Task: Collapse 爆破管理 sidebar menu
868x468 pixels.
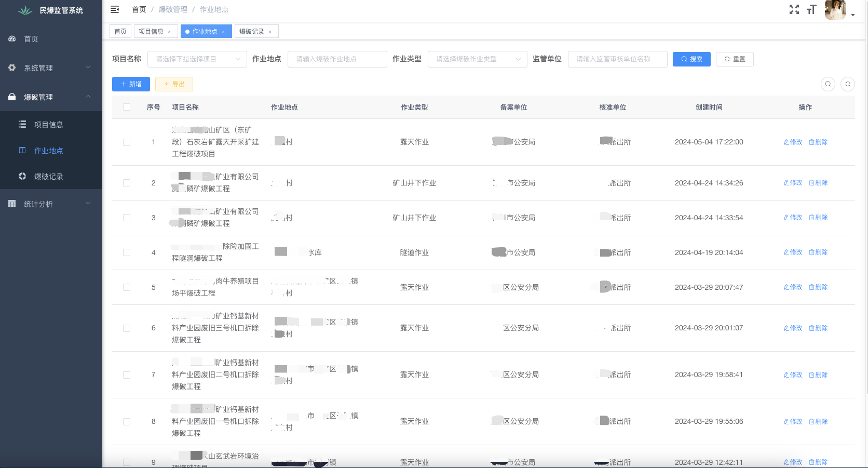Action: tap(51, 97)
